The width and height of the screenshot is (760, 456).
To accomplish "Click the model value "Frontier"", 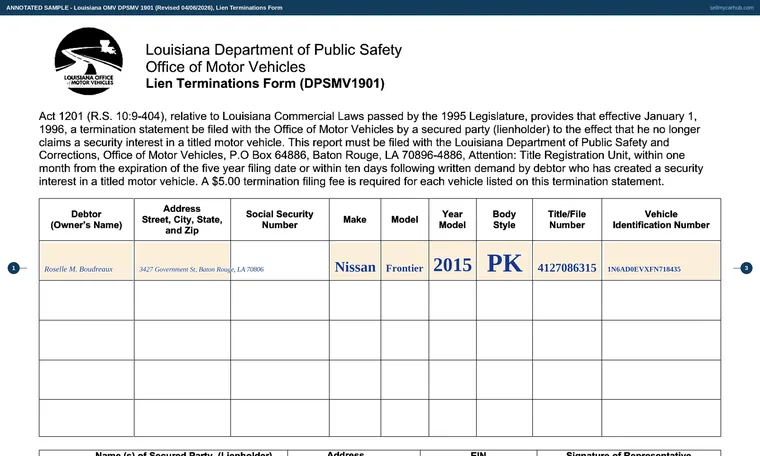I will point(404,268).
